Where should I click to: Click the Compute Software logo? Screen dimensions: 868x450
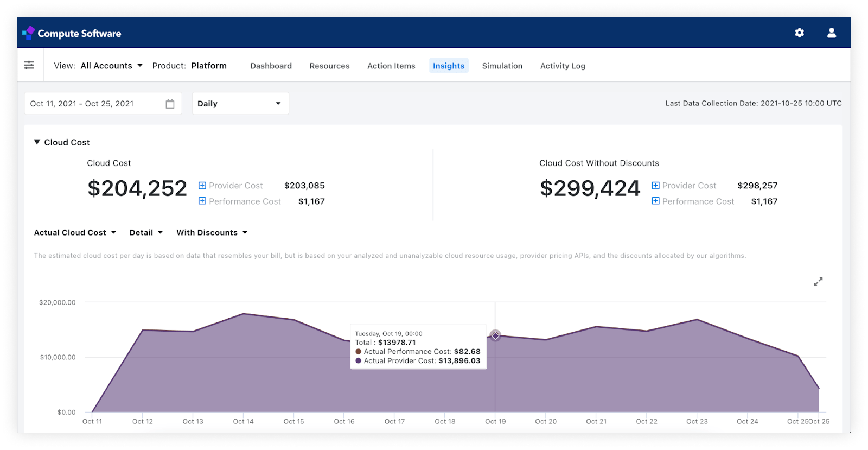72,33
